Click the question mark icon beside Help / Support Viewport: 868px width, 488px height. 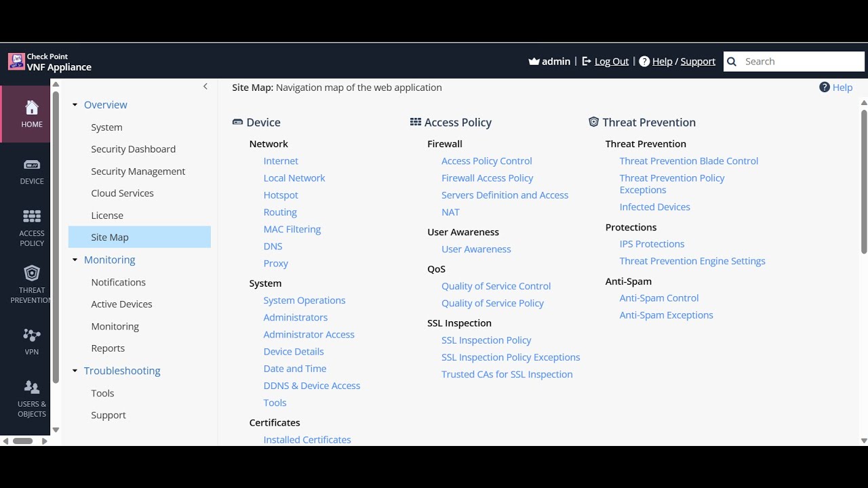pos(644,62)
